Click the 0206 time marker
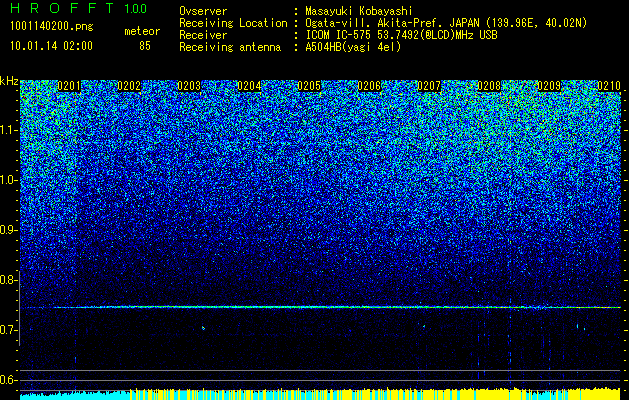629x400 pixels. pyautogui.click(x=369, y=86)
